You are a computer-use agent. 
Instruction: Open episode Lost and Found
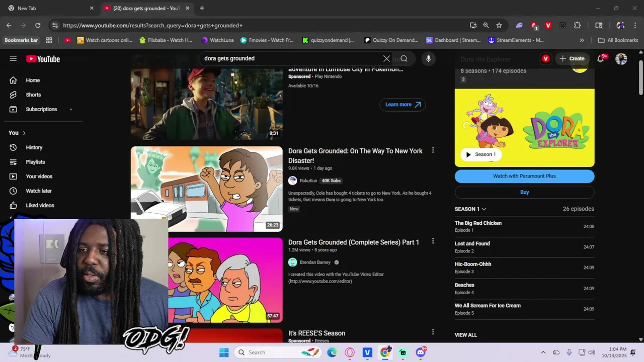point(524,247)
